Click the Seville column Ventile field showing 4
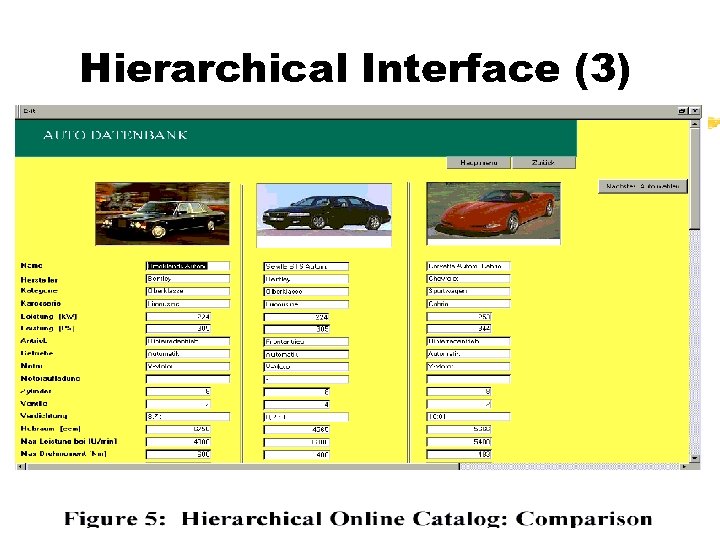 pos(296,405)
